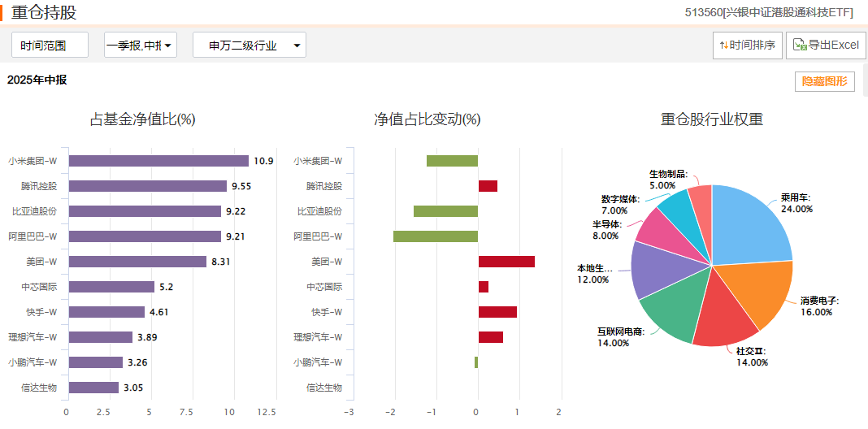The height and width of the screenshot is (429, 868).
Task: Click the sort arrows icon on 时间排序
Action: point(723,45)
